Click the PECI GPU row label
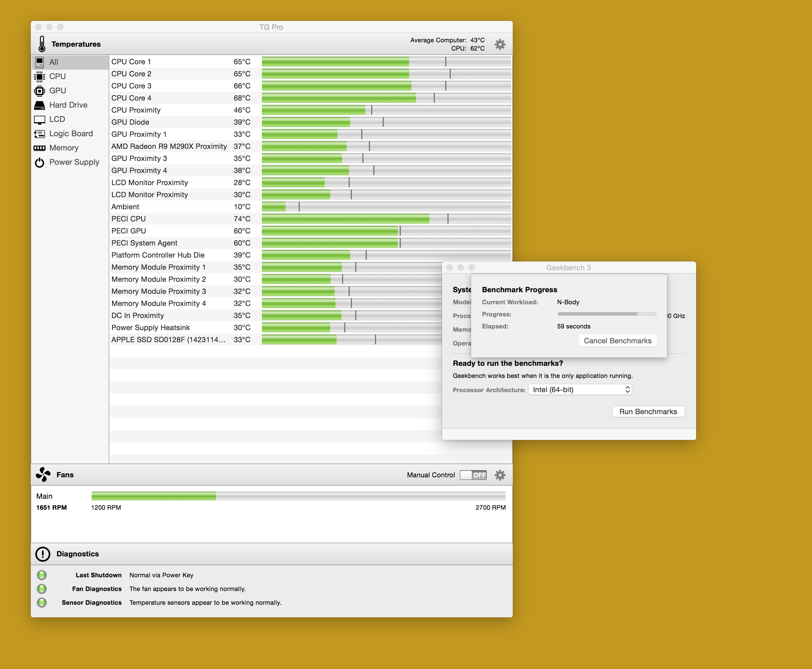The image size is (812, 669). [129, 231]
